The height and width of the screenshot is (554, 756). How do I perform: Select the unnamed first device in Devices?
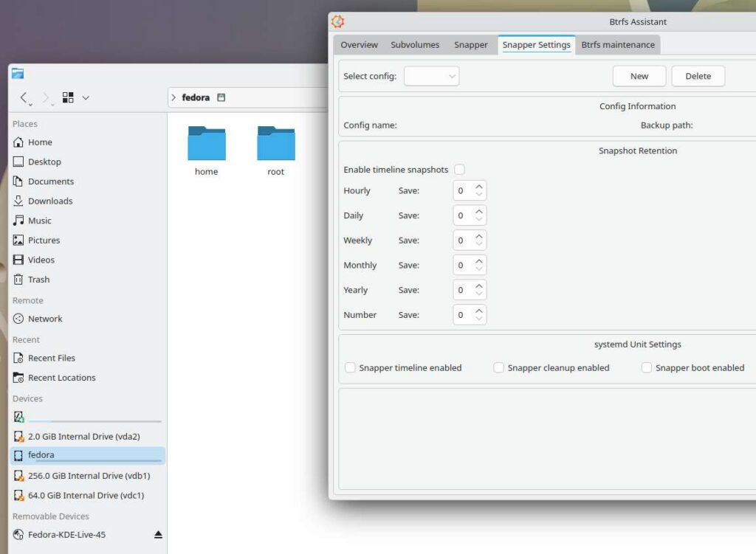coord(87,417)
